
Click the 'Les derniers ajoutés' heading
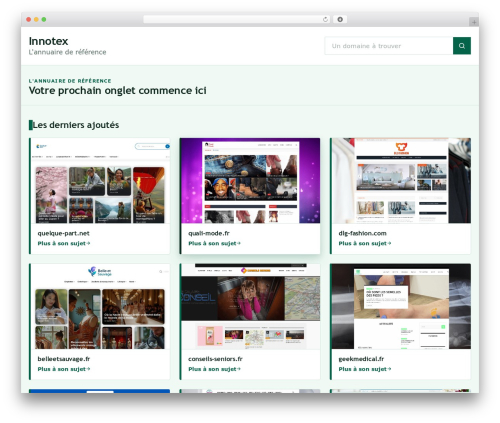click(x=76, y=125)
